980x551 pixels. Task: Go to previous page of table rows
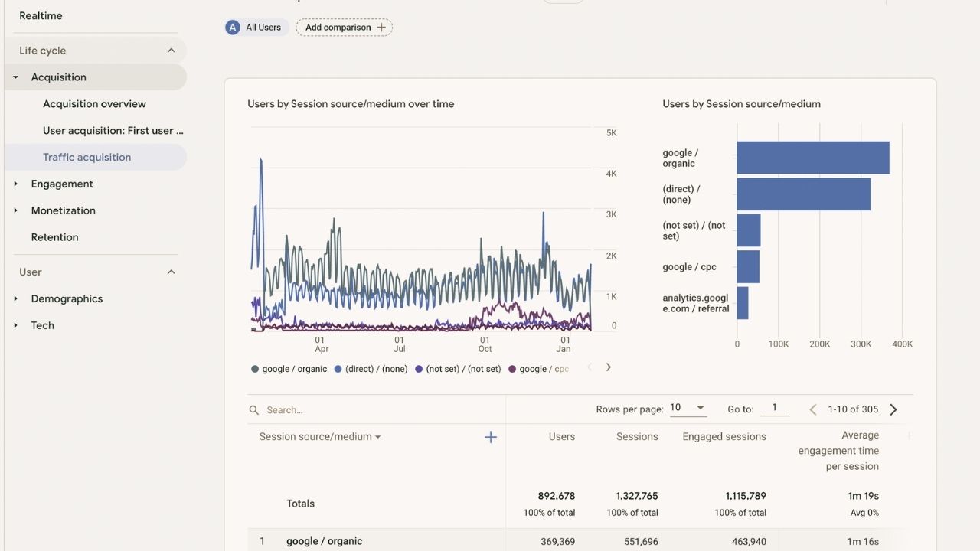click(813, 409)
